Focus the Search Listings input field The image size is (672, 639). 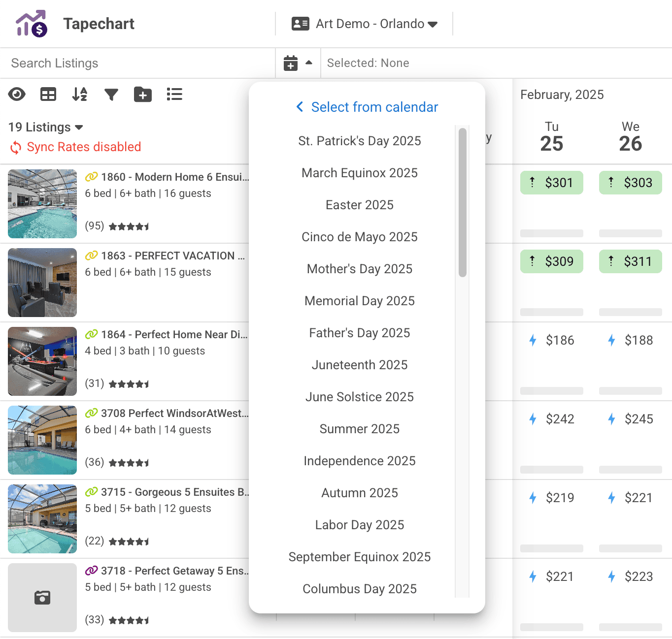tap(138, 63)
